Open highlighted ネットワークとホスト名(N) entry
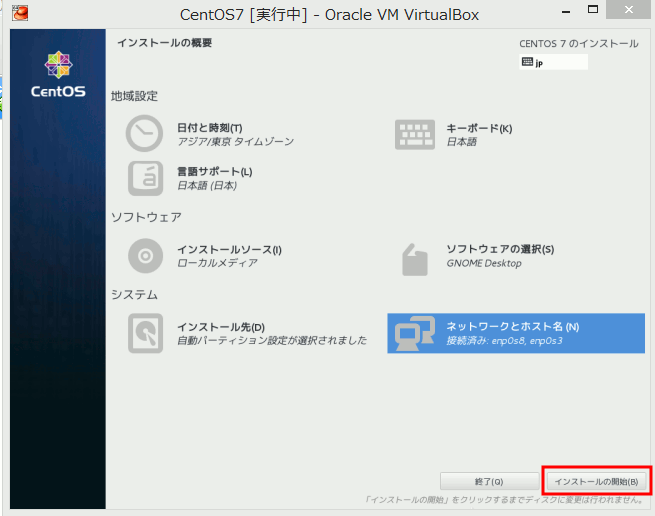 [512, 327]
